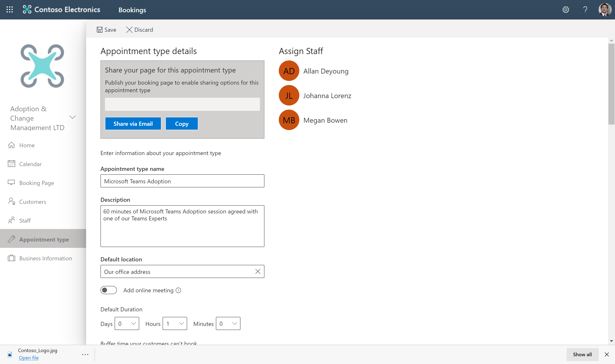Image resolution: width=615 pixels, height=364 pixels.
Task: Click the Discard X icon
Action: click(x=129, y=30)
